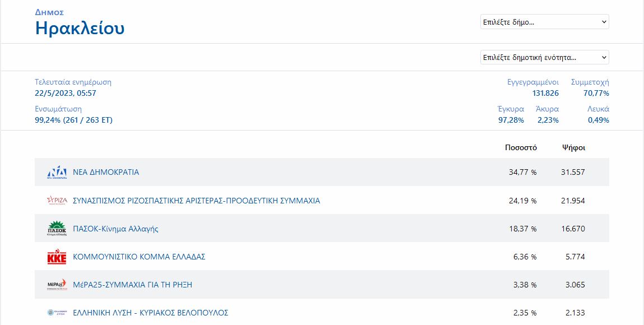Open the 'Επιλέξτε δήμο...' dropdown
This screenshot has height=325, width=644.
point(544,22)
